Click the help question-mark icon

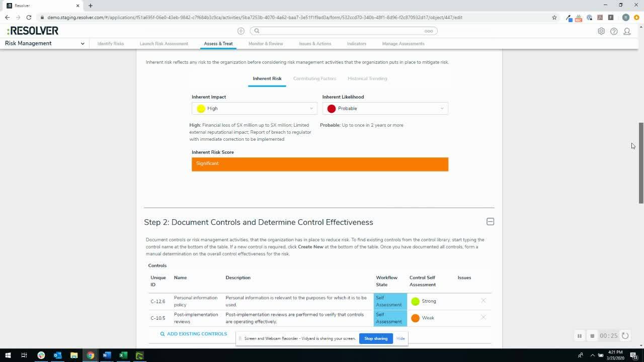click(x=614, y=31)
